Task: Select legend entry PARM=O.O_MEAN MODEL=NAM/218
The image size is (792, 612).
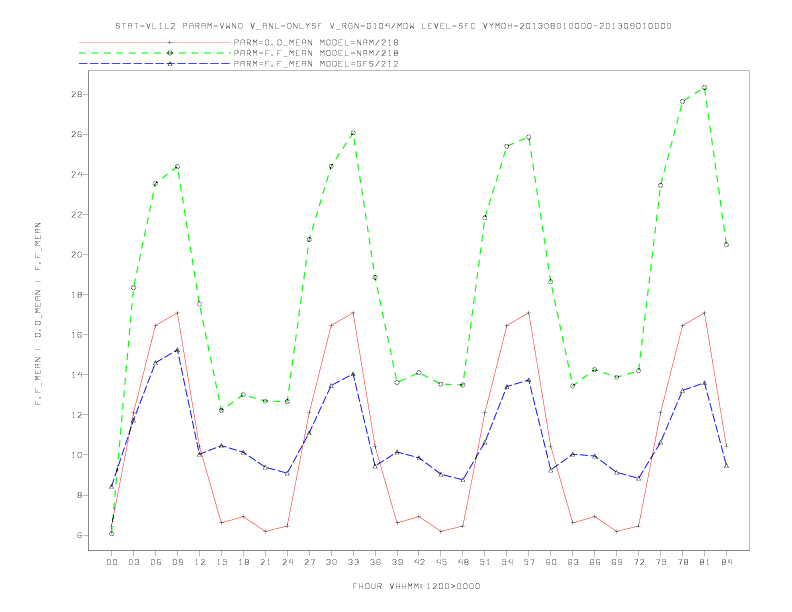Action: (x=316, y=42)
